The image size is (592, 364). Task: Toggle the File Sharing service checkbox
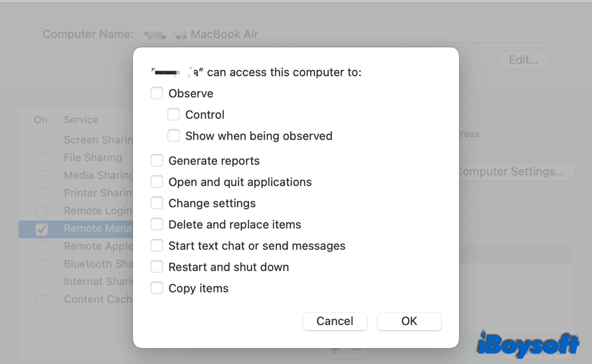(42, 158)
